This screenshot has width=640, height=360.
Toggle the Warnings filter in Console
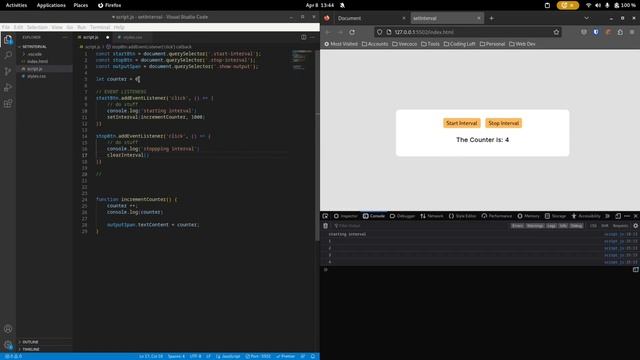(535, 226)
